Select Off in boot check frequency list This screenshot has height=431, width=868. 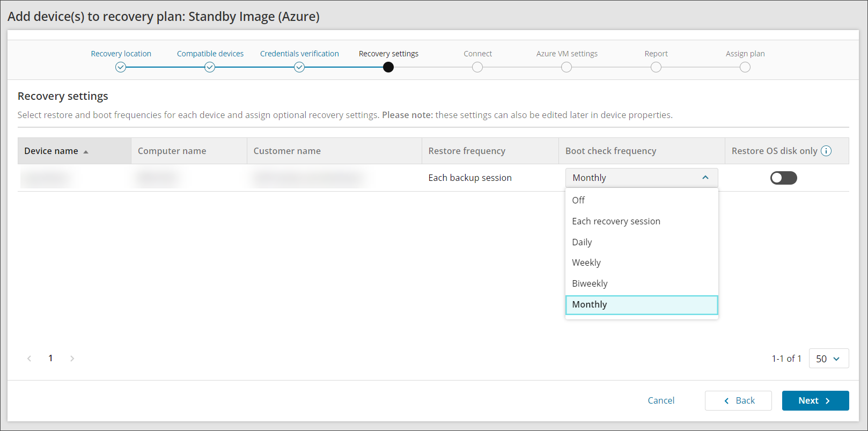642,200
